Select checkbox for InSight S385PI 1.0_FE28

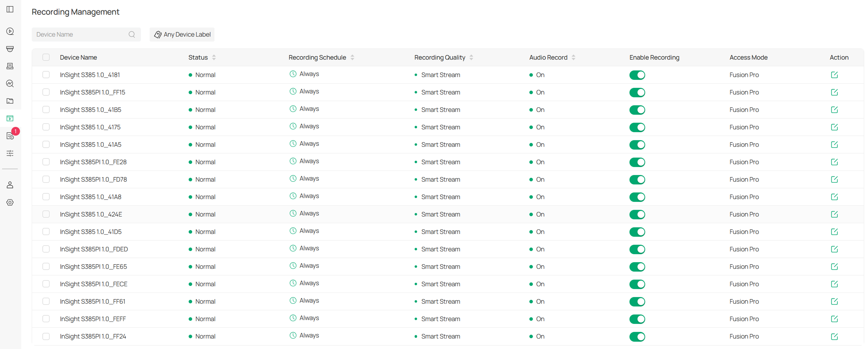point(46,162)
